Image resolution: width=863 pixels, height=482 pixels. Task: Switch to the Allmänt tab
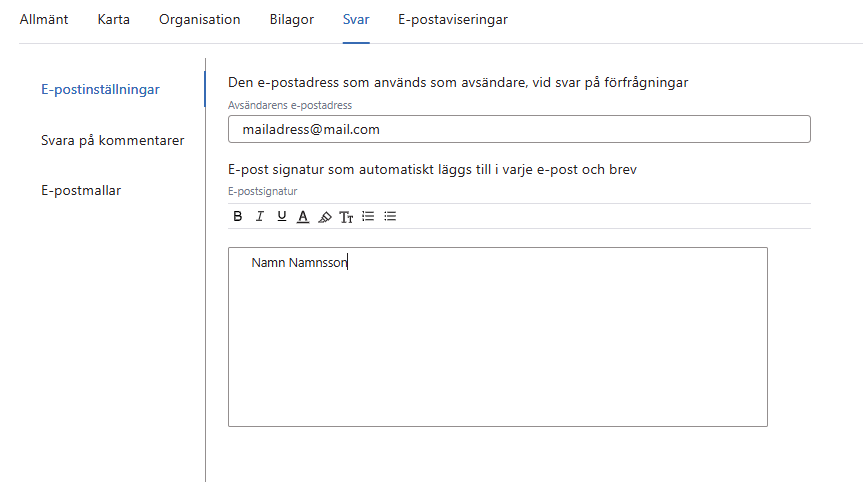click(x=44, y=20)
